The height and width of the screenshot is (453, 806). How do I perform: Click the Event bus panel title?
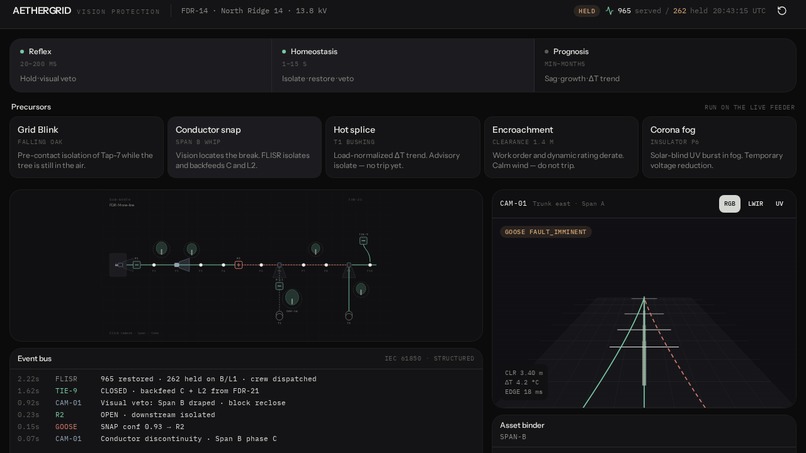[x=34, y=358]
